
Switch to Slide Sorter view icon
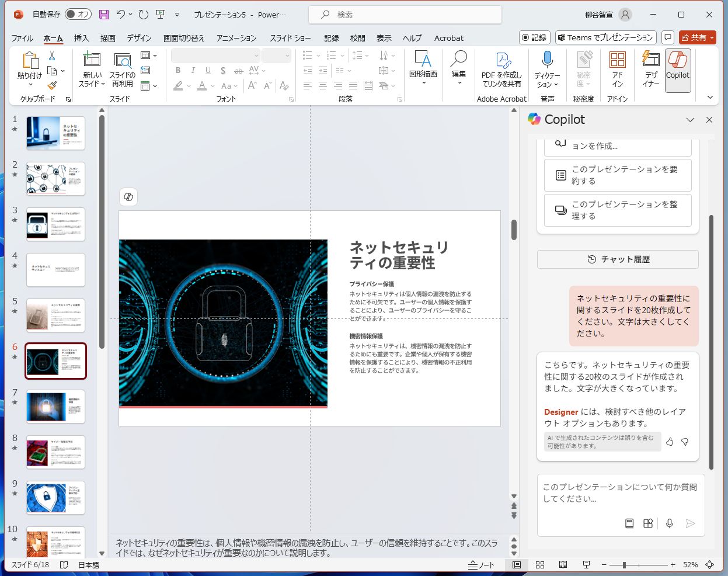(540, 565)
